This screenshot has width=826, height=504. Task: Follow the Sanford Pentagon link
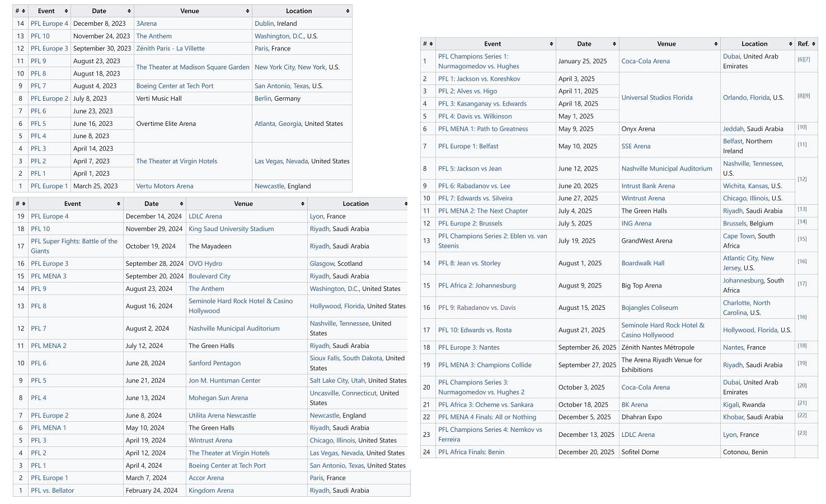[215, 363]
